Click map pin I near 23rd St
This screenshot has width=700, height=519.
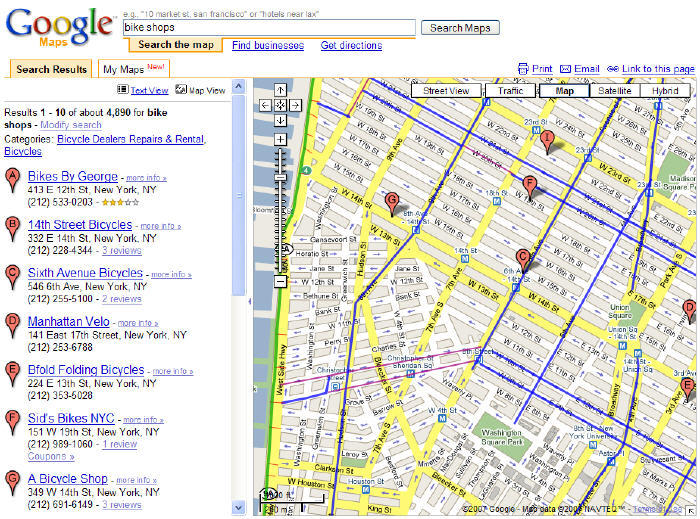(x=547, y=141)
